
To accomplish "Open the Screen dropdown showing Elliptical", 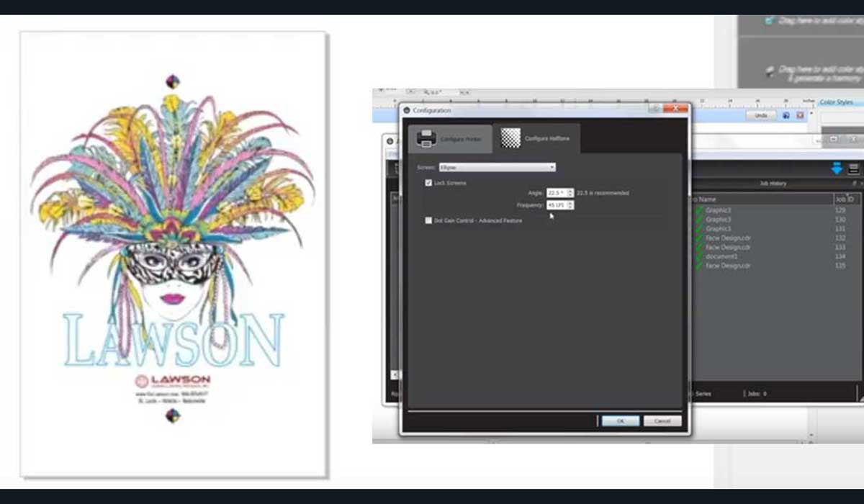I will (x=552, y=167).
